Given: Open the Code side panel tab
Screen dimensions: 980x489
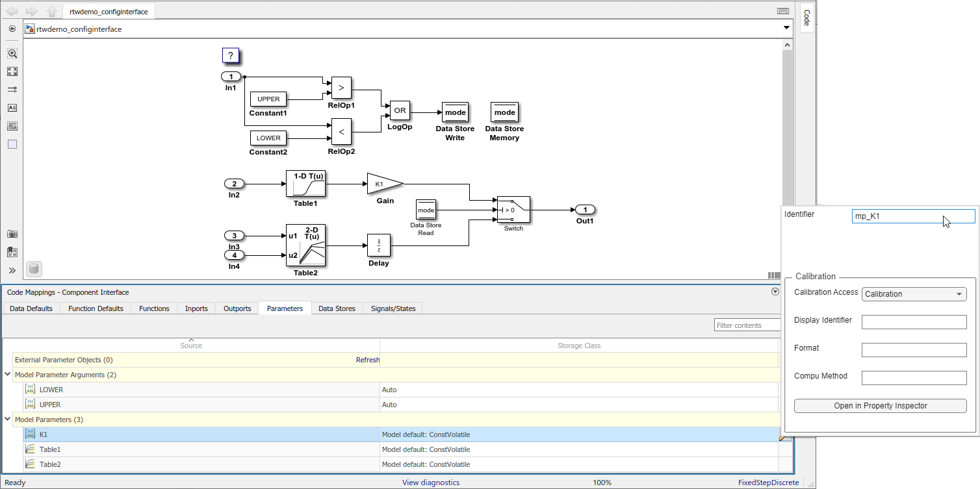Looking at the screenshot, I should point(806,18).
